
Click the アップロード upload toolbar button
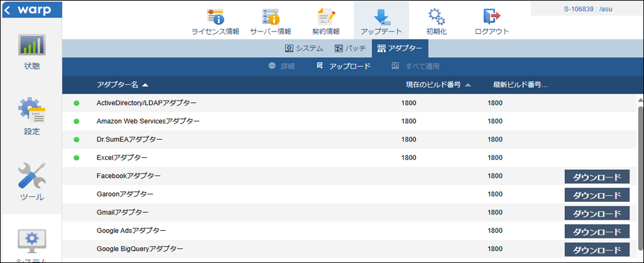(344, 66)
